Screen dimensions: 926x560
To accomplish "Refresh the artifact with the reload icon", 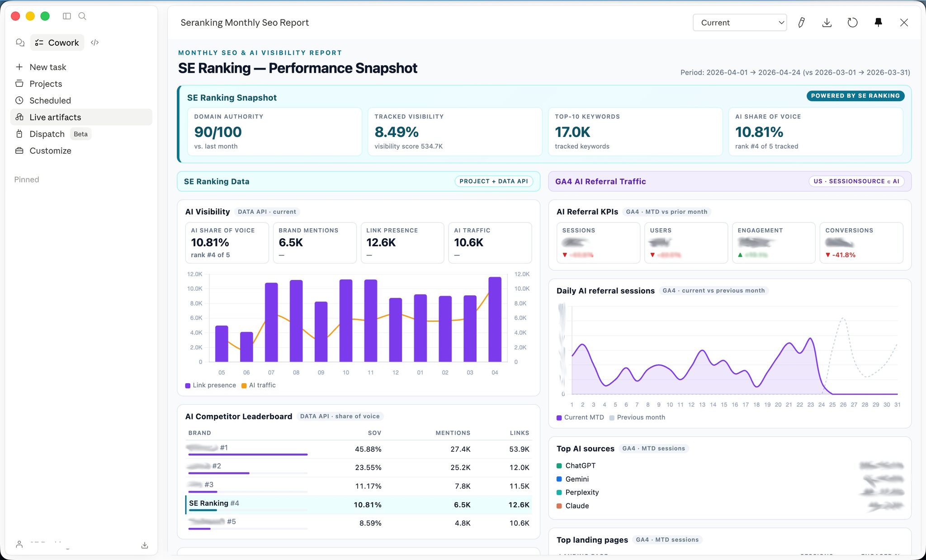I will (852, 23).
